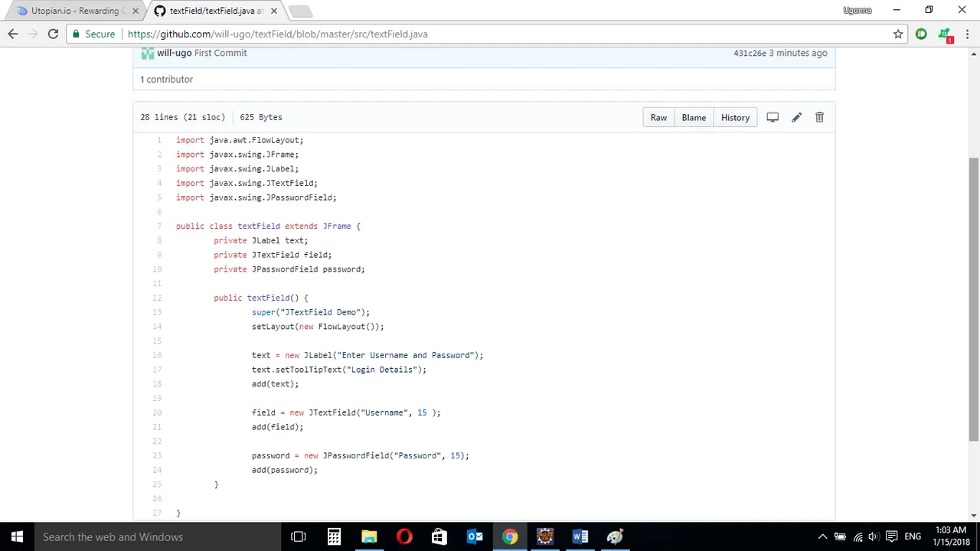980x551 pixels.
Task: Open commit 431c26e
Action: point(750,53)
